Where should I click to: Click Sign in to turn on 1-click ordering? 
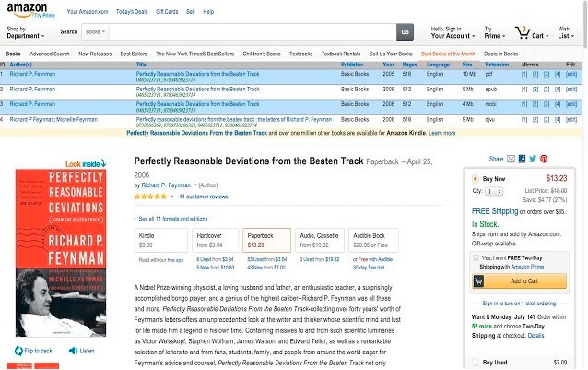(x=519, y=304)
